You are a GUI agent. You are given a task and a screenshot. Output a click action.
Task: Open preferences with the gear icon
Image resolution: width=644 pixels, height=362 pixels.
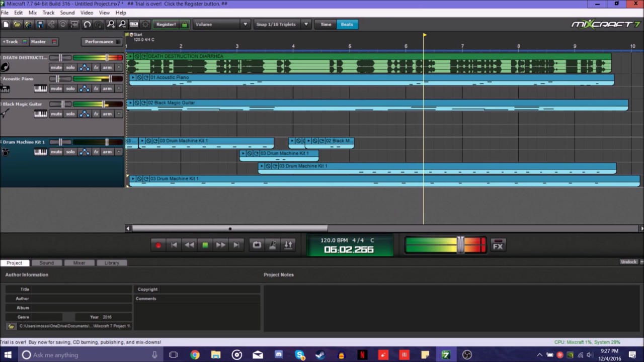[145, 24]
